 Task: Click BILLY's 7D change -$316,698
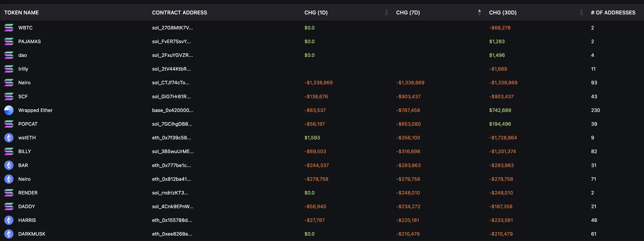[x=408, y=151]
